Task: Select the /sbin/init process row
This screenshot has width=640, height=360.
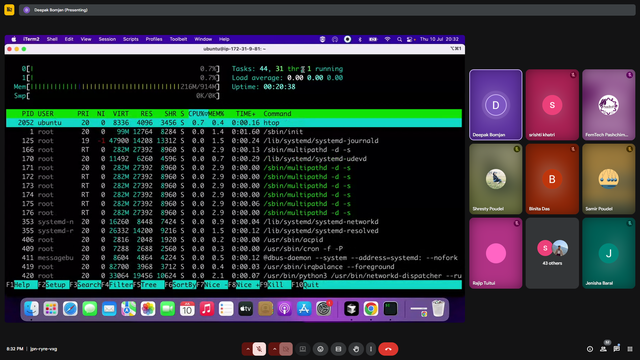Action: 234,131
